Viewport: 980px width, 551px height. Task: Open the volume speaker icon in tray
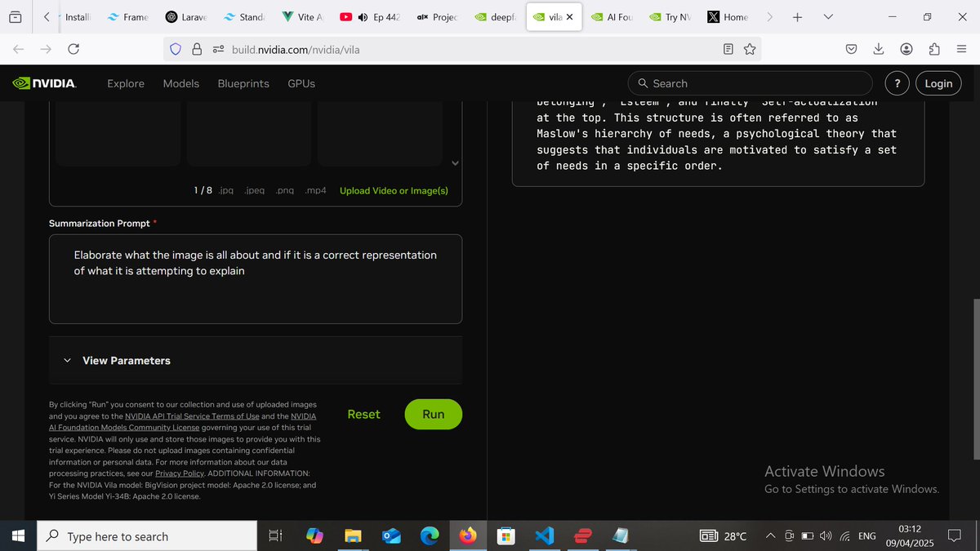point(826,536)
